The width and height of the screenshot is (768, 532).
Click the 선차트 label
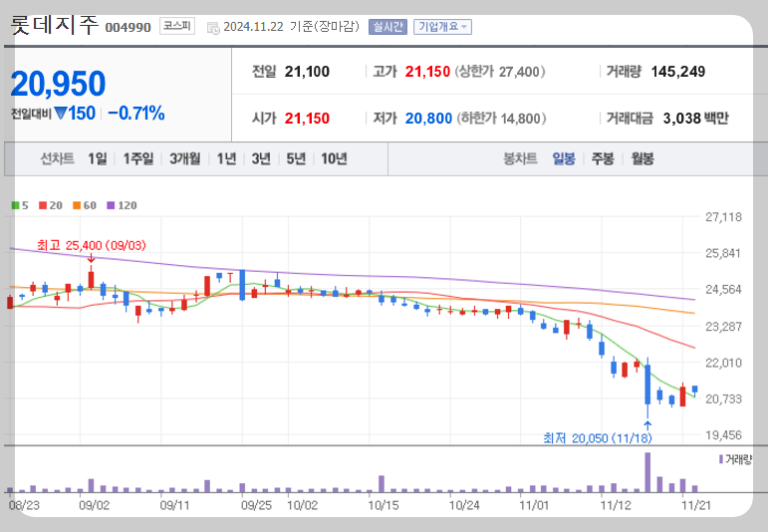[x=57, y=158]
